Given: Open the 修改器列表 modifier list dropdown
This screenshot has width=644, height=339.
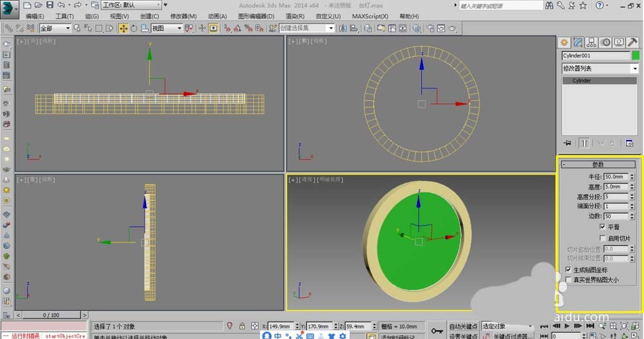Looking at the screenshot, I should (600, 68).
